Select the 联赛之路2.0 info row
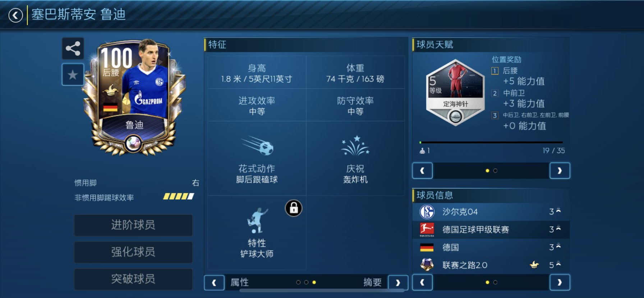The height and width of the screenshot is (298, 644). [x=491, y=265]
